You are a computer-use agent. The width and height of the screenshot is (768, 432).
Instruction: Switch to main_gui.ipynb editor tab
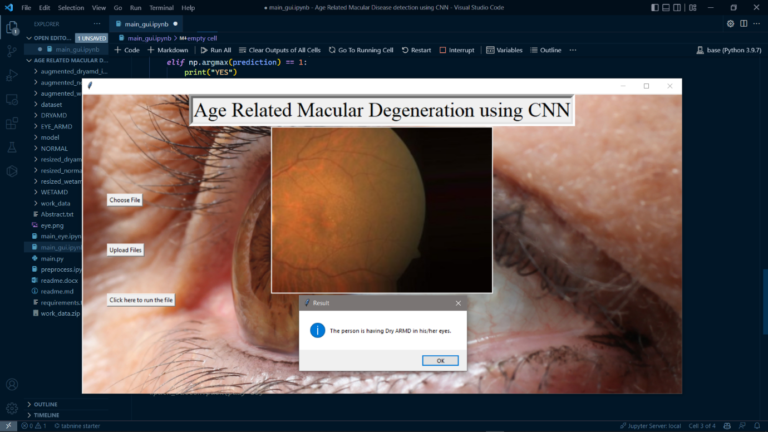click(x=146, y=24)
